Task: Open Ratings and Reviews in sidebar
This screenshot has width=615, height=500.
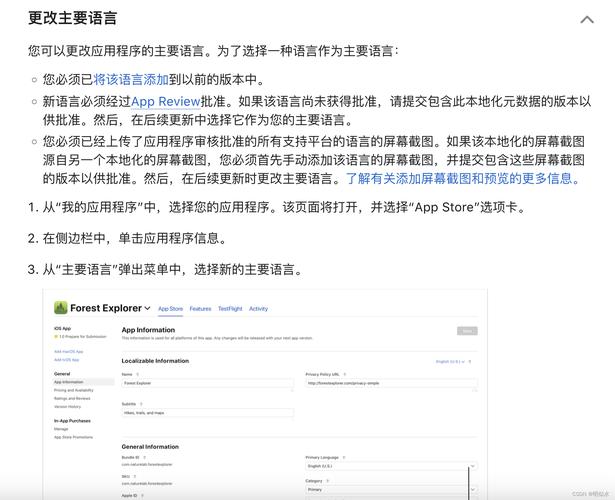Action: pos(72,398)
